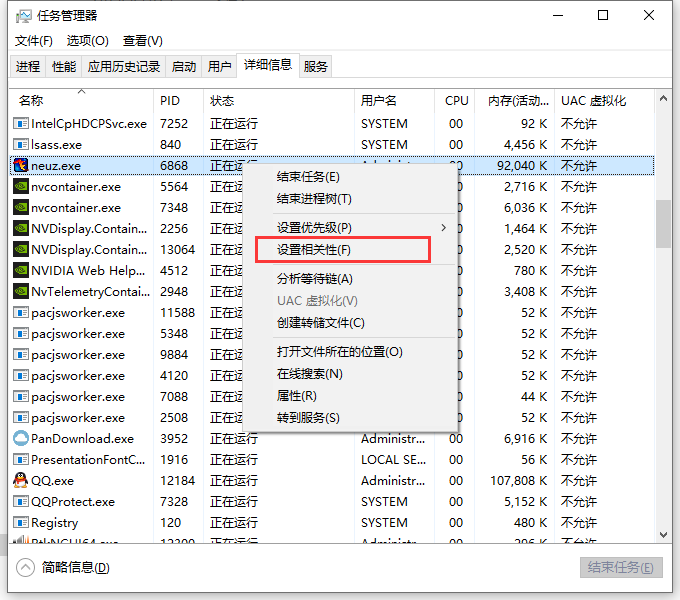Click pacjsworker.exe PID 9884 icon
Viewport: 680px width, 600px height.
[x=20, y=355]
